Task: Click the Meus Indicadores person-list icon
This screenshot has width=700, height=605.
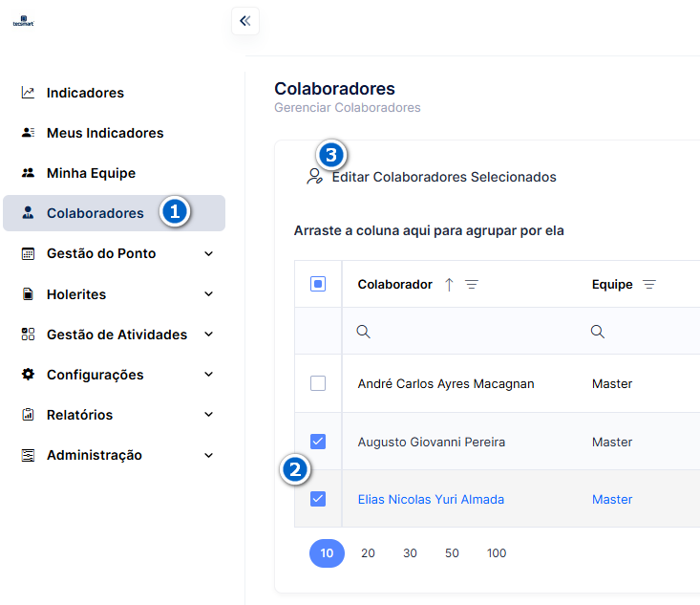Action: coord(28,133)
